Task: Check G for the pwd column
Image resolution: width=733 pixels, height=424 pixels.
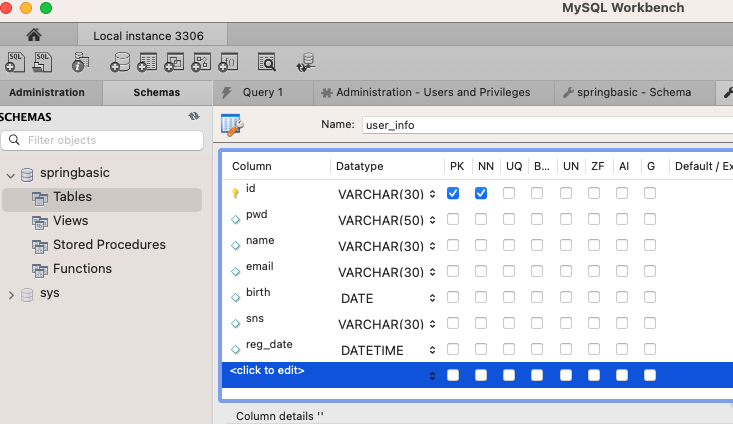Action: 650,219
